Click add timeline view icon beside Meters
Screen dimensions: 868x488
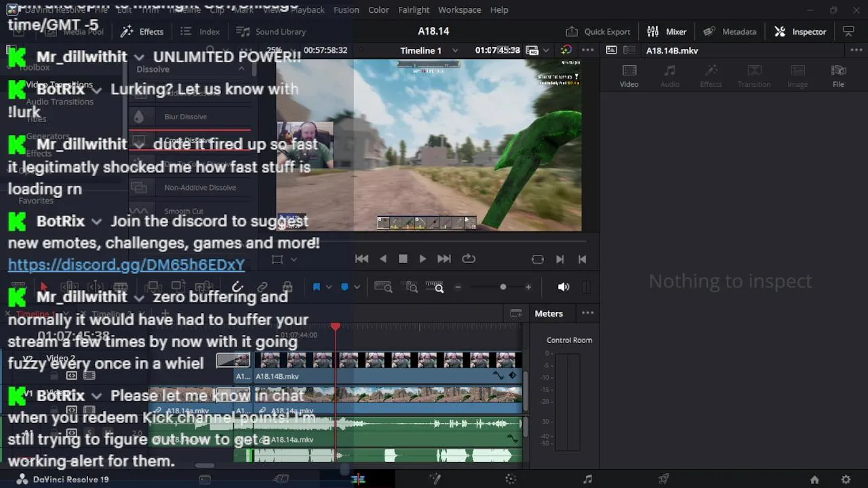pos(516,313)
